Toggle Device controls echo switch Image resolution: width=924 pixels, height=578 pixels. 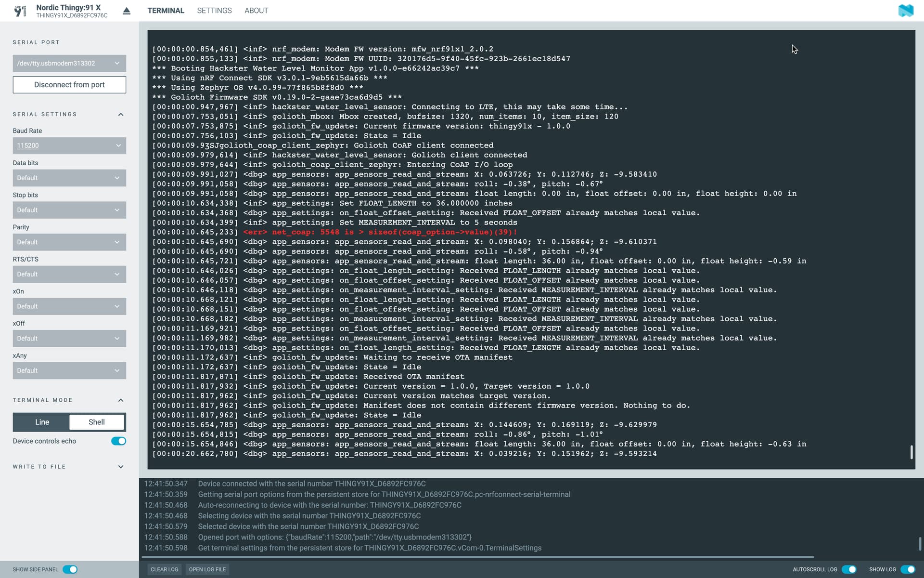pyautogui.click(x=118, y=441)
